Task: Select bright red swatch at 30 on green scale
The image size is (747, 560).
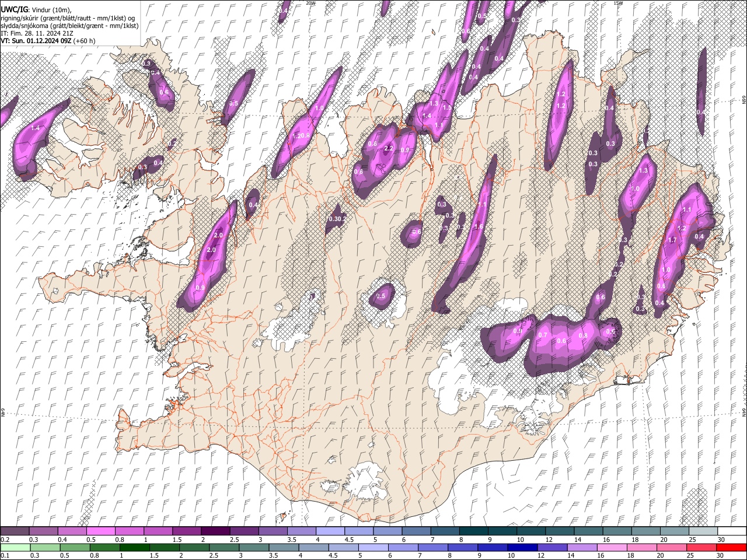Action: click(x=731, y=548)
